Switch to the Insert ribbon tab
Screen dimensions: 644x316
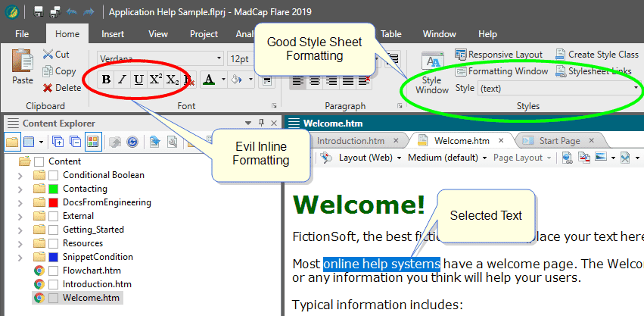point(113,34)
